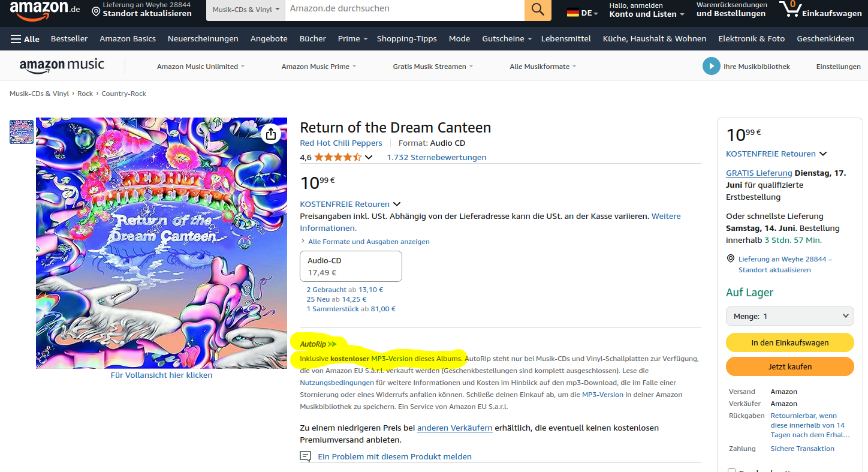Select the Audio-CD format option
Image resolution: width=868 pixels, height=472 pixels.
(x=351, y=266)
